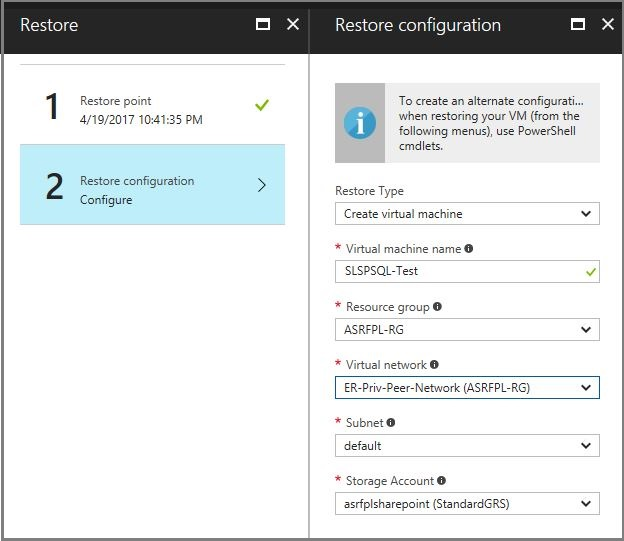The image size is (624, 541).
Task: Click the Virtual machine name text field
Action: (460, 271)
